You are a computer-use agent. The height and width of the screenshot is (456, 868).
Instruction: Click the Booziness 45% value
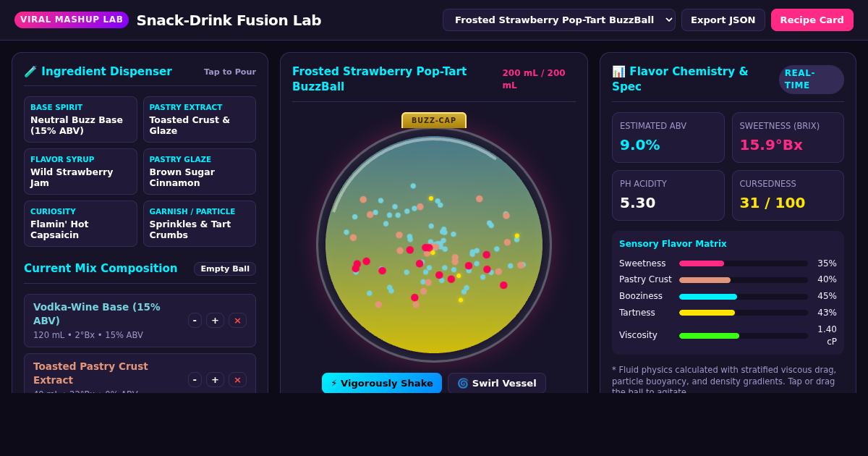827,296
